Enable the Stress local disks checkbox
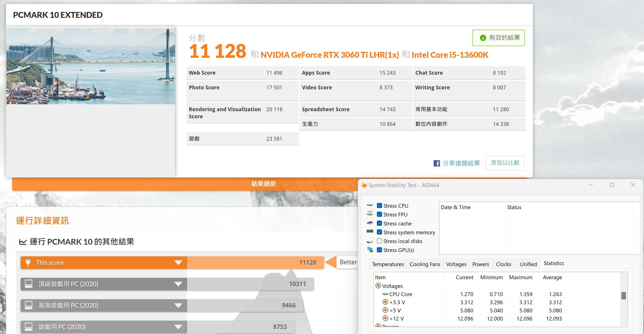This screenshot has height=334, width=644. click(x=379, y=241)
